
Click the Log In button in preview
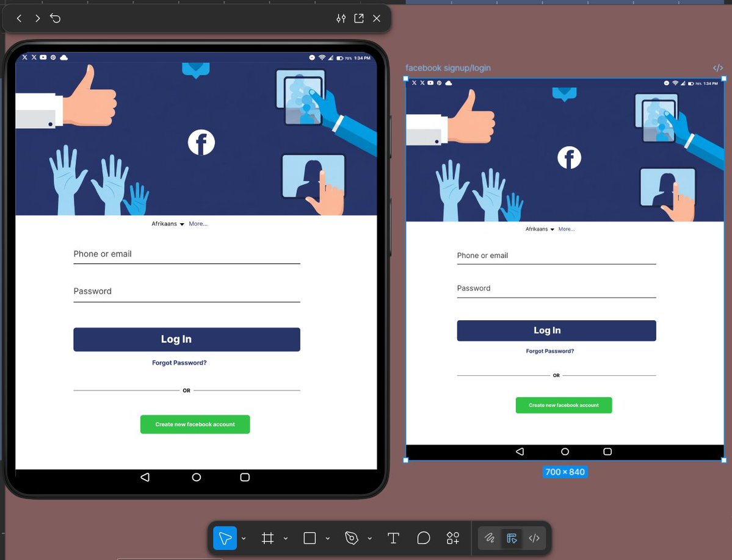tap(187, 339)
